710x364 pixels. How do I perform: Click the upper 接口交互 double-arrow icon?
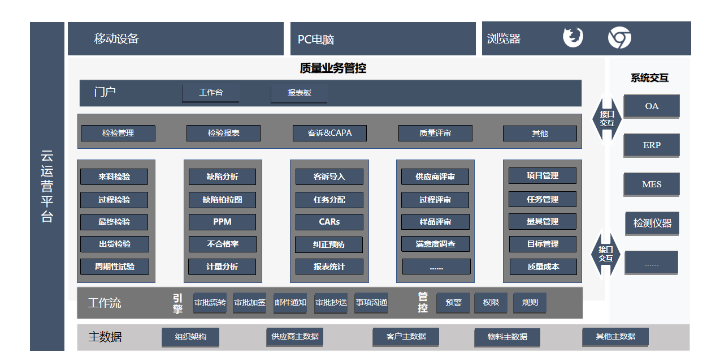tap(607, 119)
